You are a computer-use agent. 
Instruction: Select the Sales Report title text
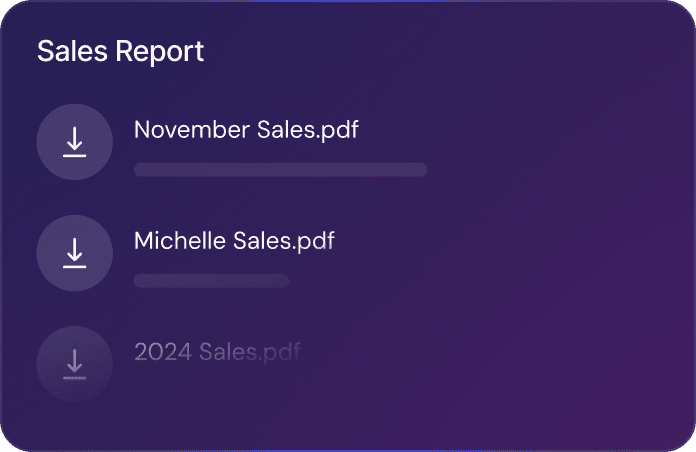pyautogui.click(x=120, y=51)
